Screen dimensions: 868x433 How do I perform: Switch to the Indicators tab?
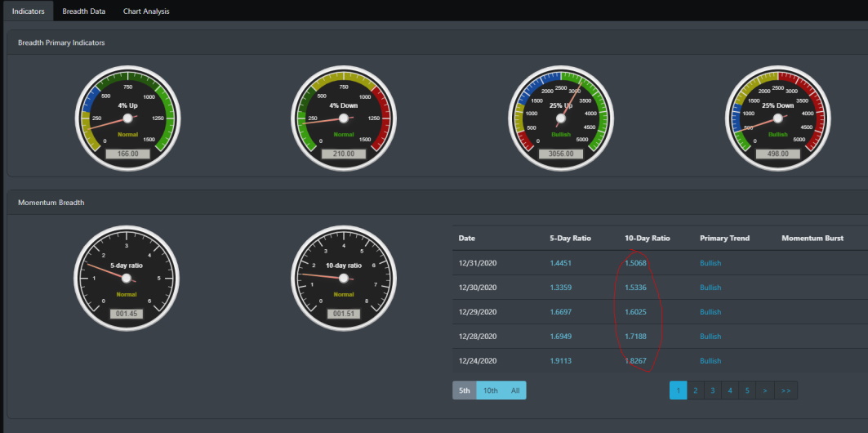click(29, 11)
